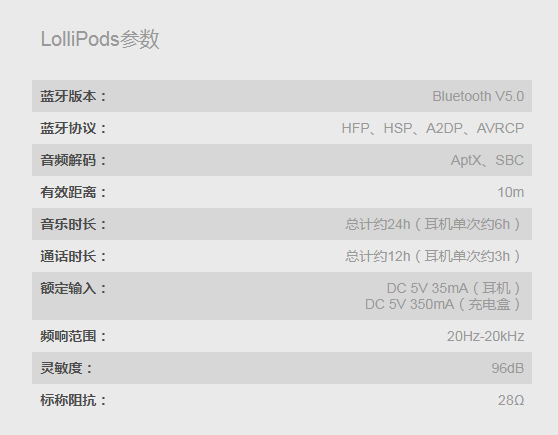
Task: Click the AptX、SBC codec value
Action: 487,161
